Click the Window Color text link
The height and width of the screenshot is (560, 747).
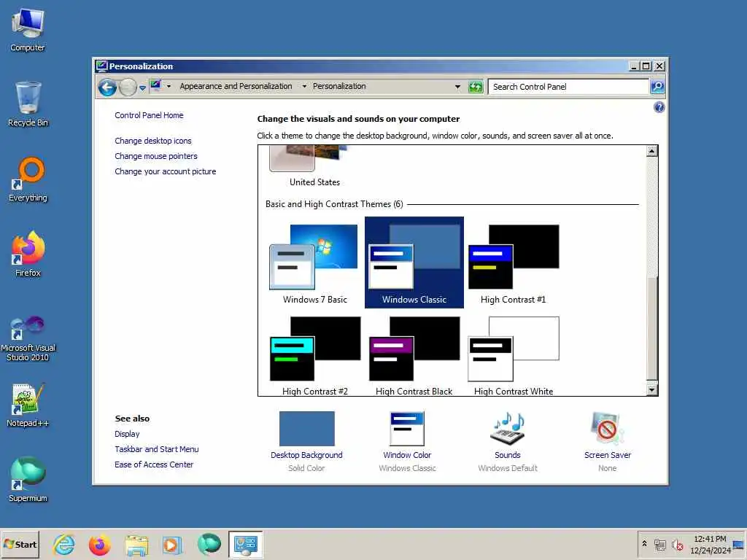click(407, 455)
